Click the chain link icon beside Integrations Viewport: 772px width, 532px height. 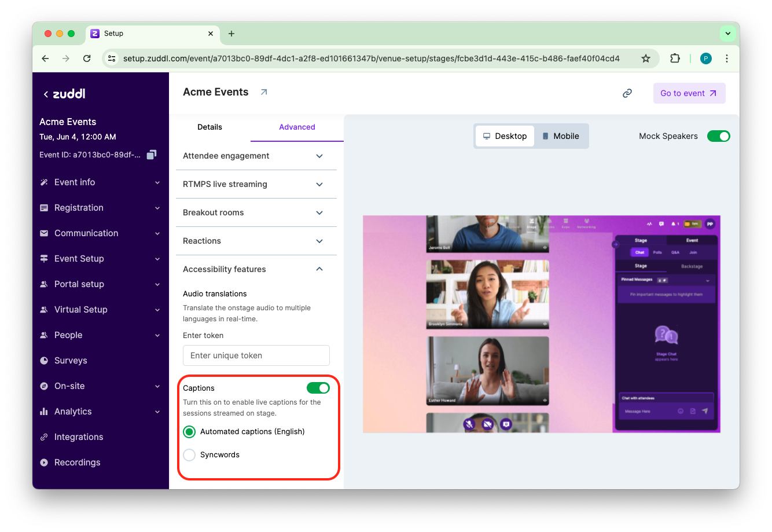44,437
